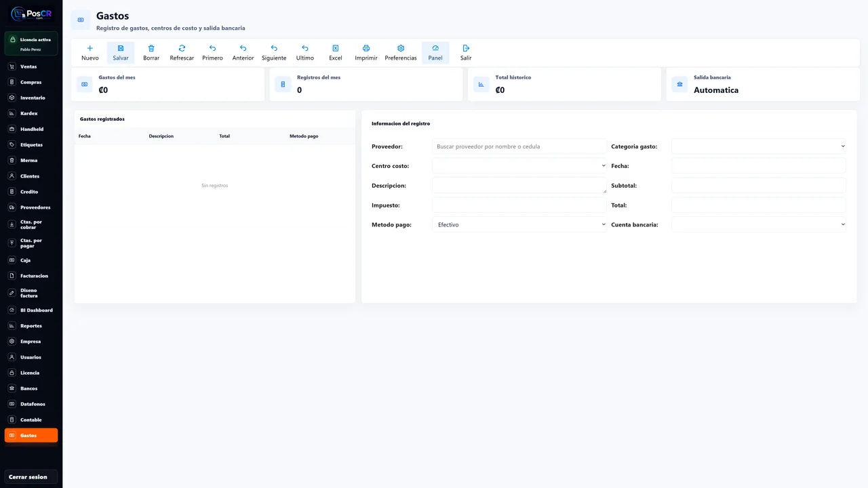Screen dimensions: 868x488
Task: Open the Cuenta bancaria dropdown
Action: point(759,224)
